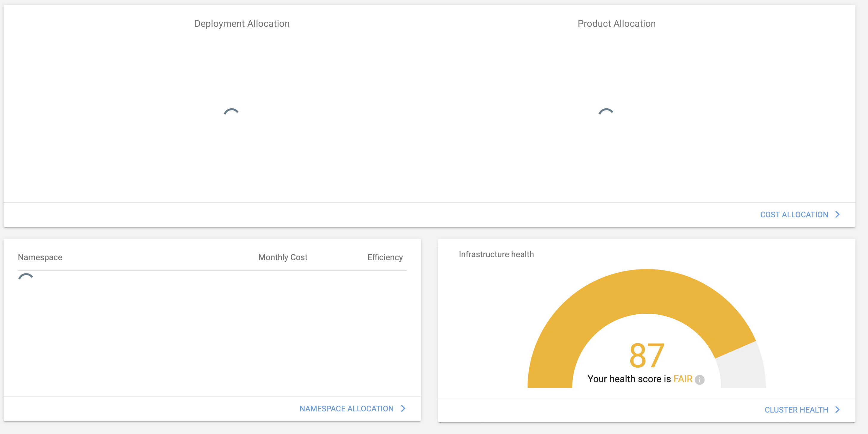Click the chevron arrow beside NAMESPACE ALLOCATION
Viewport: 868px width, 434px height.
(403, 409)
